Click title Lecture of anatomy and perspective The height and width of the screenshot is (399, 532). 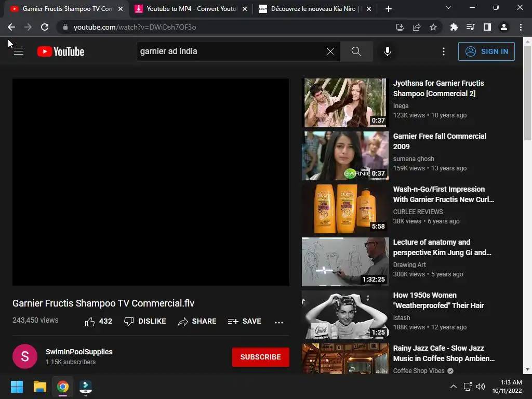coord(442,247)
